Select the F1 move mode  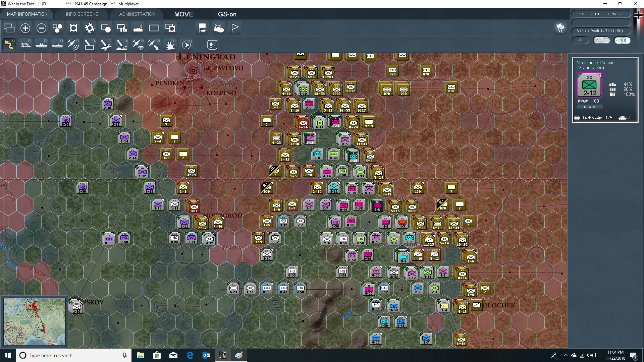[9, 45]
